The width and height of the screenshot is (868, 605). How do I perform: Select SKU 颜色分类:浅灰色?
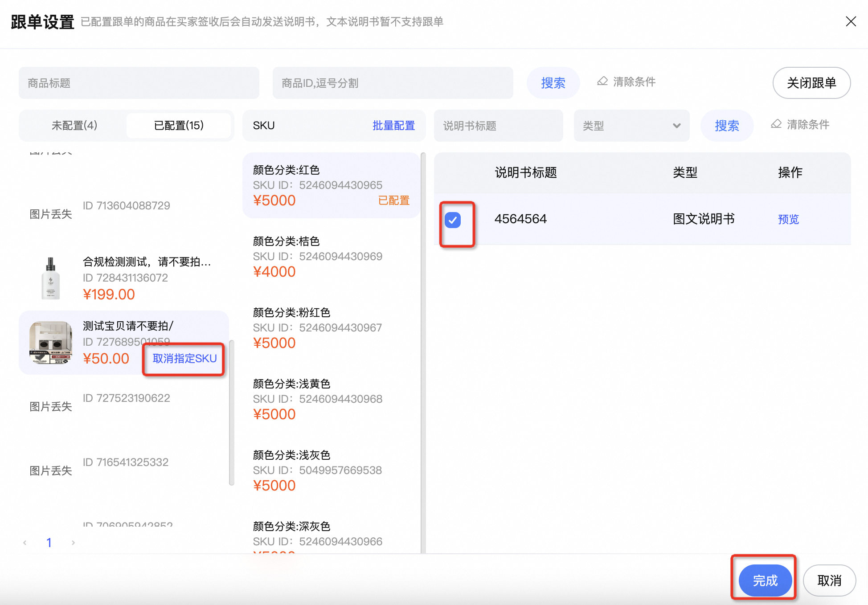331,470
